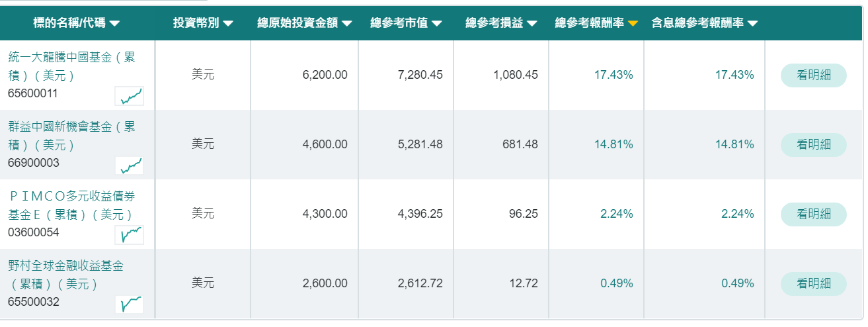The width and height of the screenshot is (868, 327).
Task: Sort by 含息總參考報酬率 column arrow
Action: click(752, 24)
